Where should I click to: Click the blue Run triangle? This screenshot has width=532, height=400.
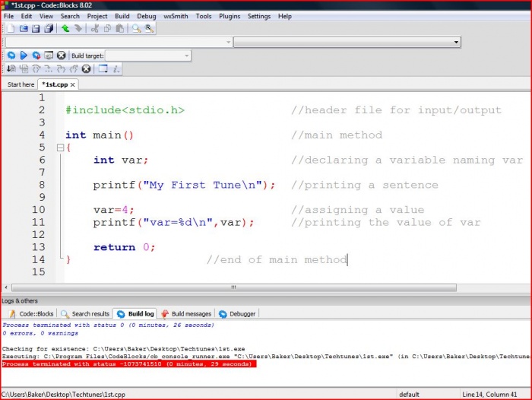click(24, 56)
